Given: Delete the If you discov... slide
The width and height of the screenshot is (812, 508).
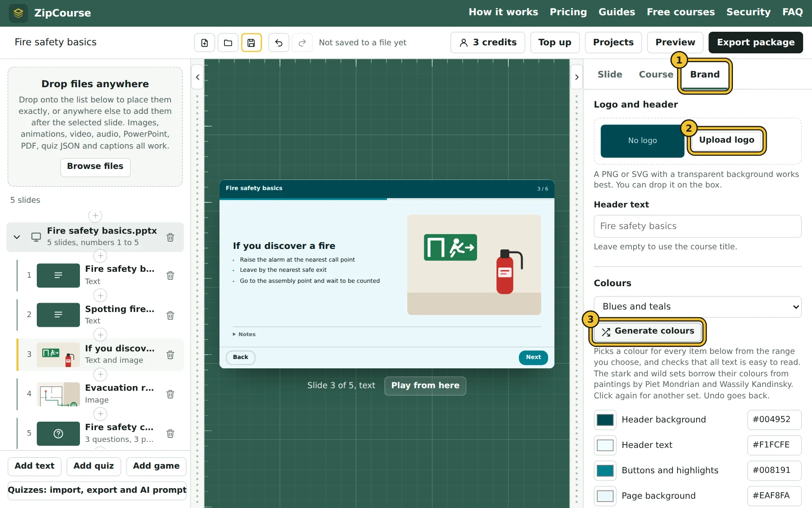Looking at the screenshot, I should tap(170, 355).
